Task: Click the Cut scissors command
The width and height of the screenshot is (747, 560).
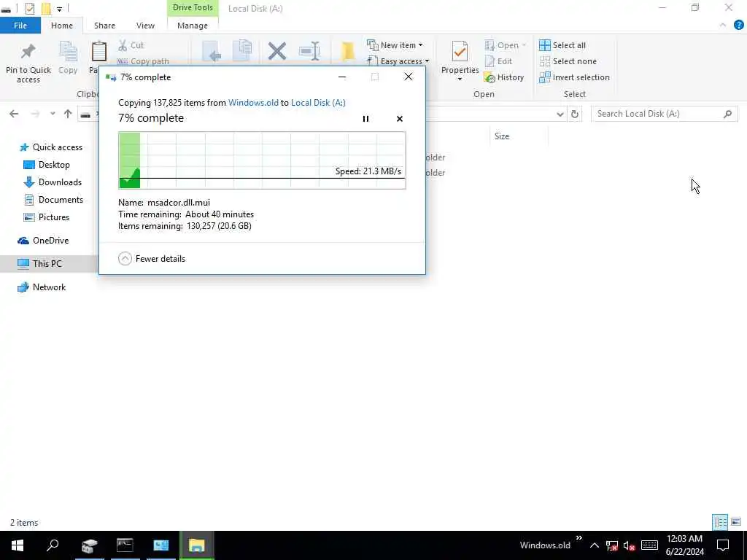Action: [x=131, y=45]
